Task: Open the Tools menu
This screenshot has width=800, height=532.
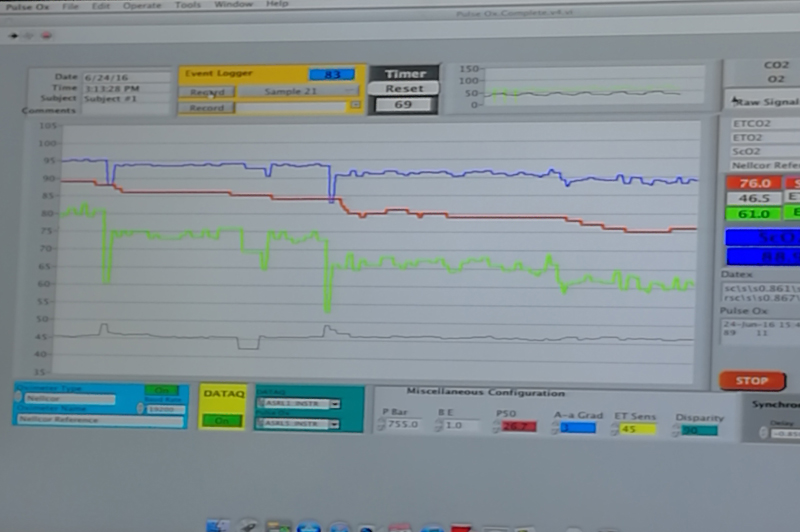Action: tap(188, 5)
